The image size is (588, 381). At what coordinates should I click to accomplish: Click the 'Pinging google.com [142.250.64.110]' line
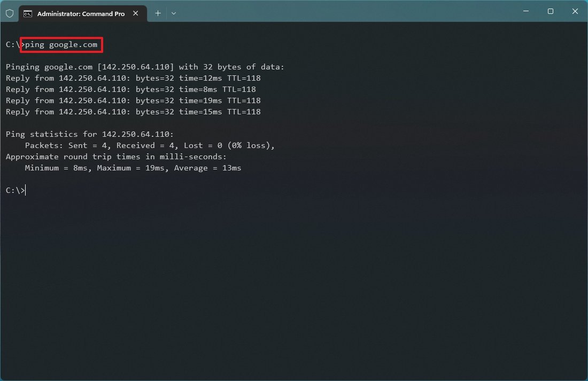tap(145, 67)
